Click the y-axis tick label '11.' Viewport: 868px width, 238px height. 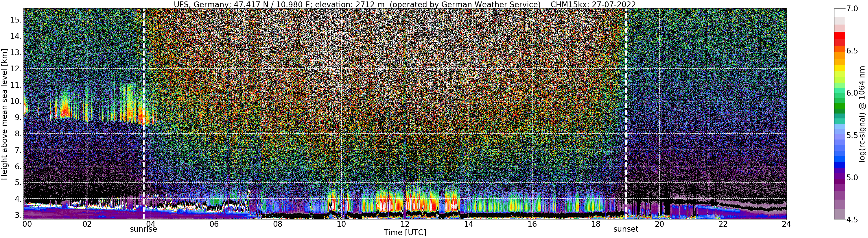tap(16, 85)
